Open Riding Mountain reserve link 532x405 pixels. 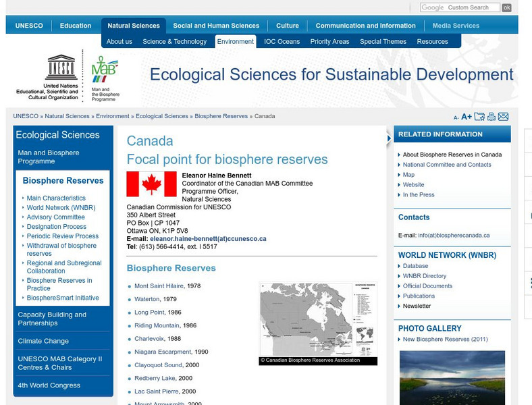pos(157,325)
